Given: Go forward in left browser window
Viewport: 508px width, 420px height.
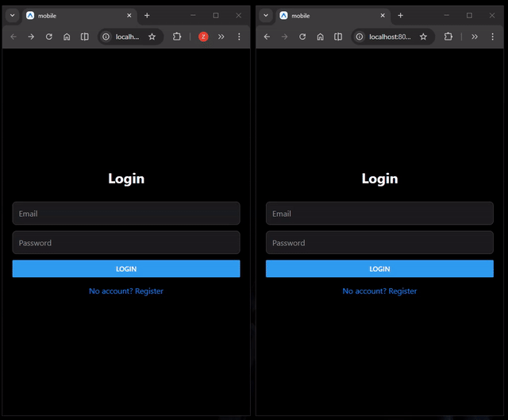Looking at the screenshot, I should pyautogui.click(x=31, y=37).
